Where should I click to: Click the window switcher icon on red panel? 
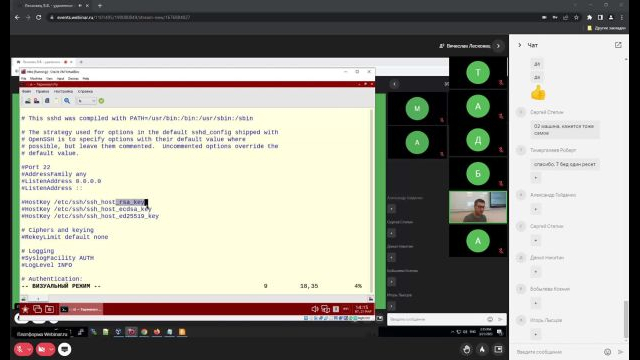[x=37, y=309]
